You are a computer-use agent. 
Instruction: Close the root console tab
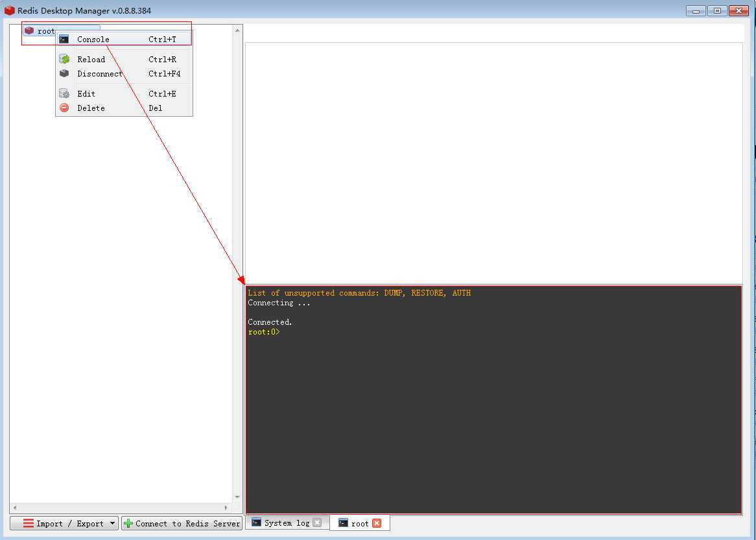pos(377,523)
